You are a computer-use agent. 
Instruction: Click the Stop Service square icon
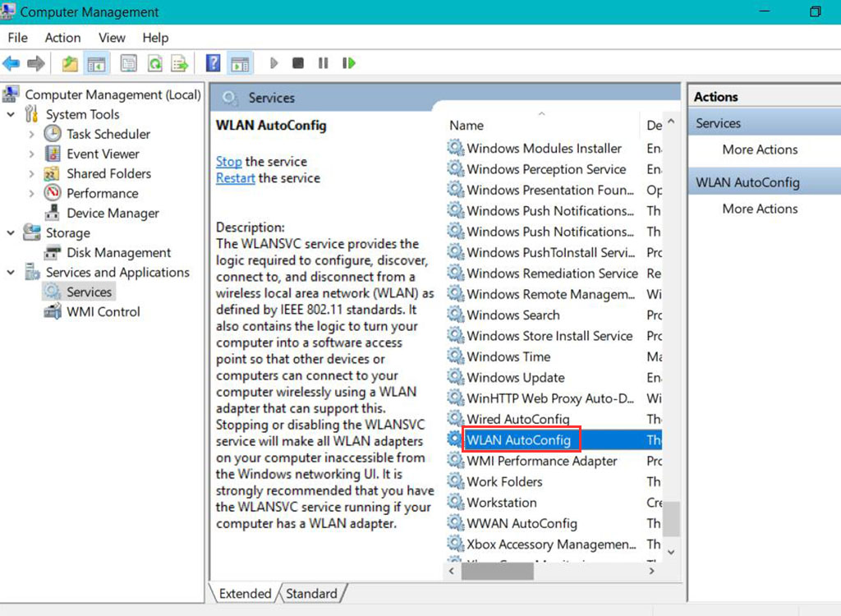[x=298, y=63]
